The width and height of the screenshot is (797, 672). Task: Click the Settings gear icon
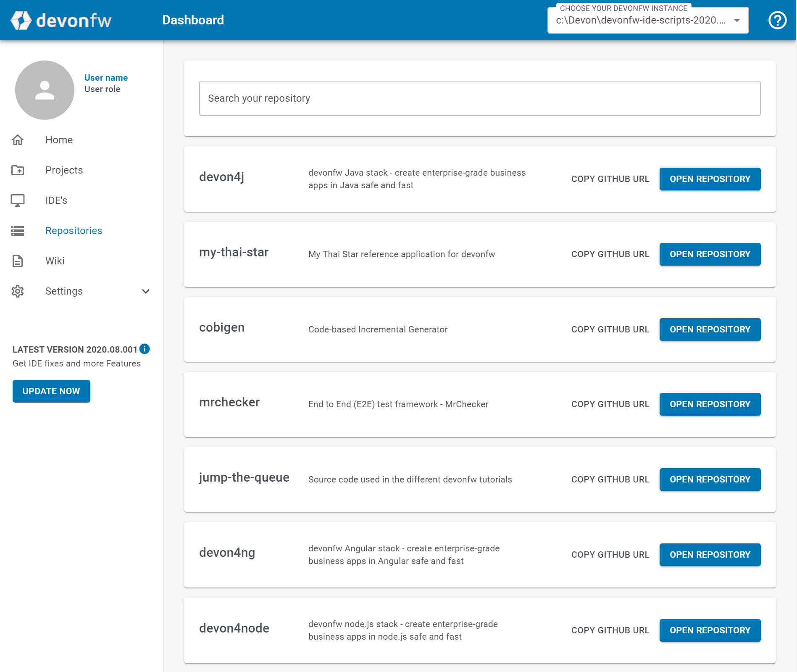18,291
